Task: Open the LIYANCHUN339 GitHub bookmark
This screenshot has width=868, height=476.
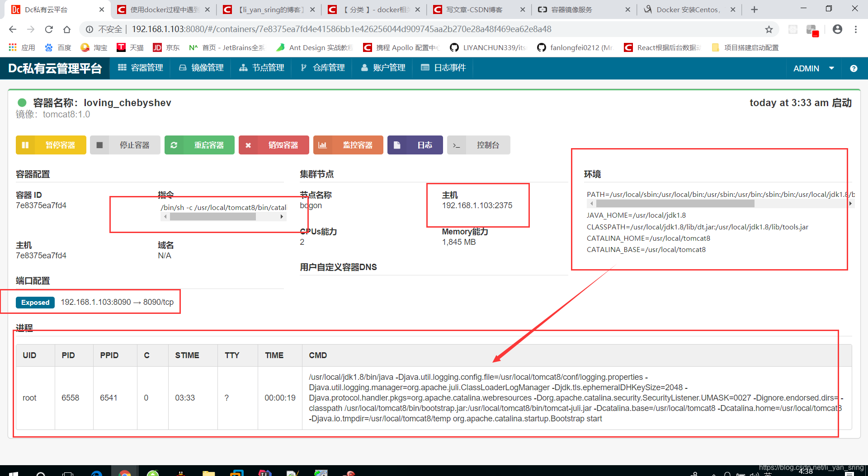Action: click(489, 47)
